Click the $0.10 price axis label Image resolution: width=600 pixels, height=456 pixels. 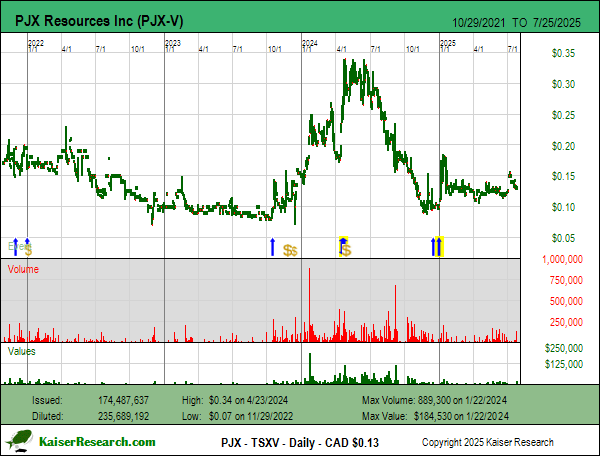[x=563, y=207]
